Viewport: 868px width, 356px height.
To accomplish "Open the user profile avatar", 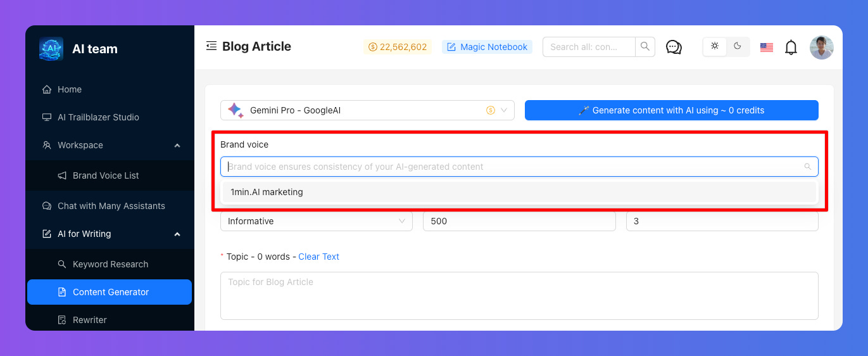I will pos(822,48).
